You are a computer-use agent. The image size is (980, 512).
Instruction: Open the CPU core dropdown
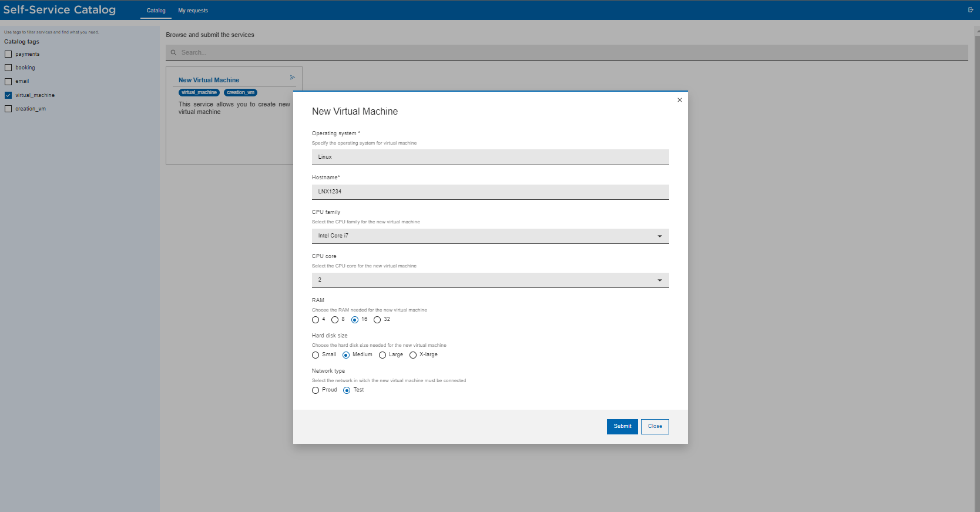tap(659, 280)
